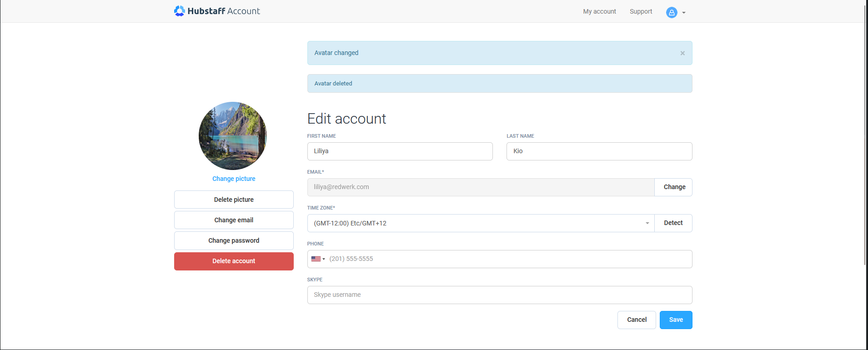Cancel the account edits
868x350 pixels.
[637, 320]
